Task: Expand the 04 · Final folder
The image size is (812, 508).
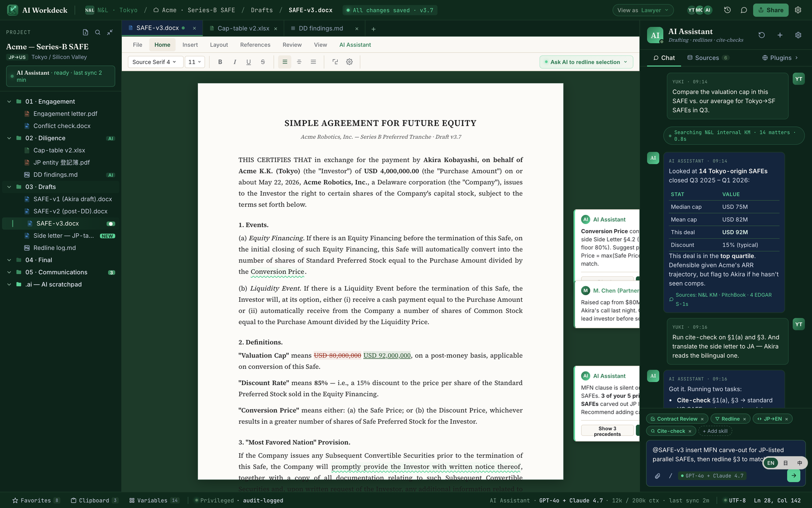Action: [x=9, y=260]
